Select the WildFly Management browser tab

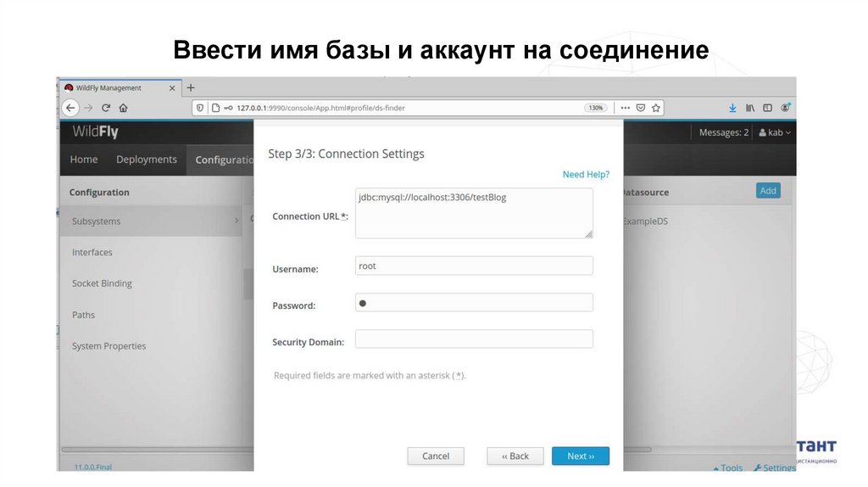point(120,88)
